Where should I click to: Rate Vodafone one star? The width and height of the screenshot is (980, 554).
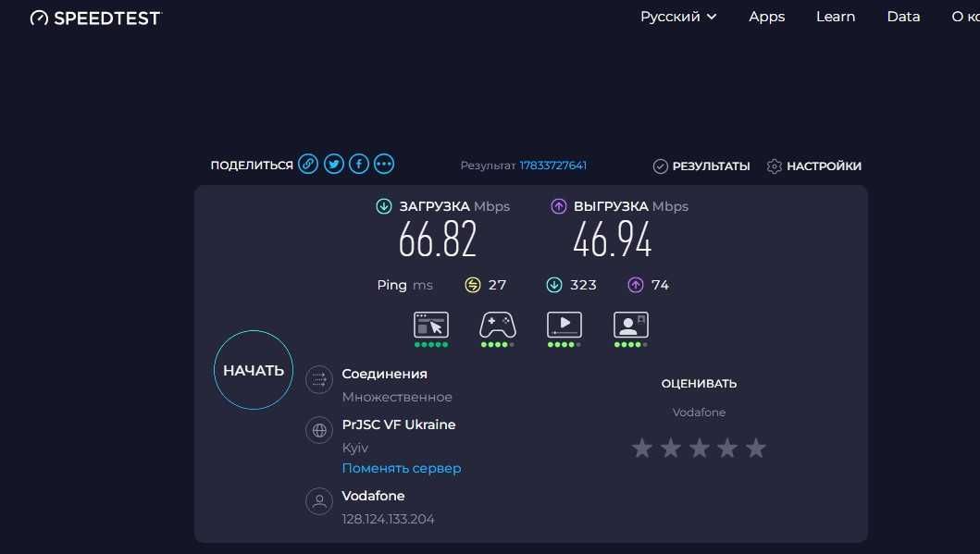click(642, 448)
